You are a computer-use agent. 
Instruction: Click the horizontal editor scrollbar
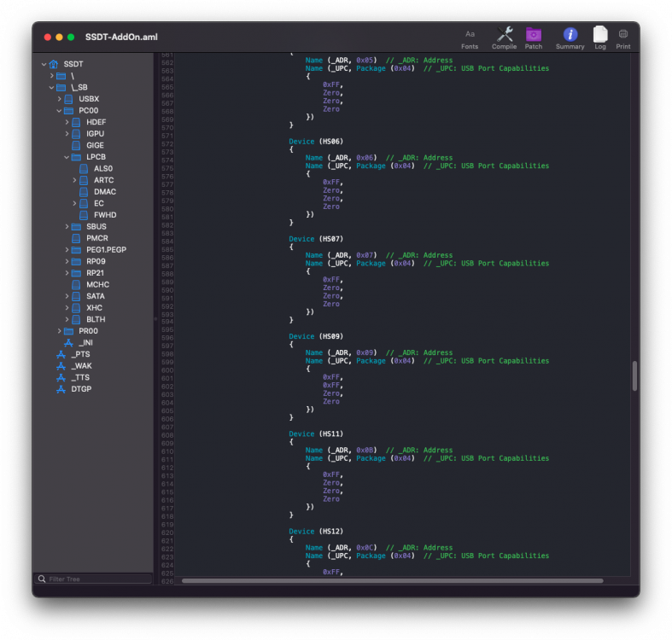click(x=392, y=581)
